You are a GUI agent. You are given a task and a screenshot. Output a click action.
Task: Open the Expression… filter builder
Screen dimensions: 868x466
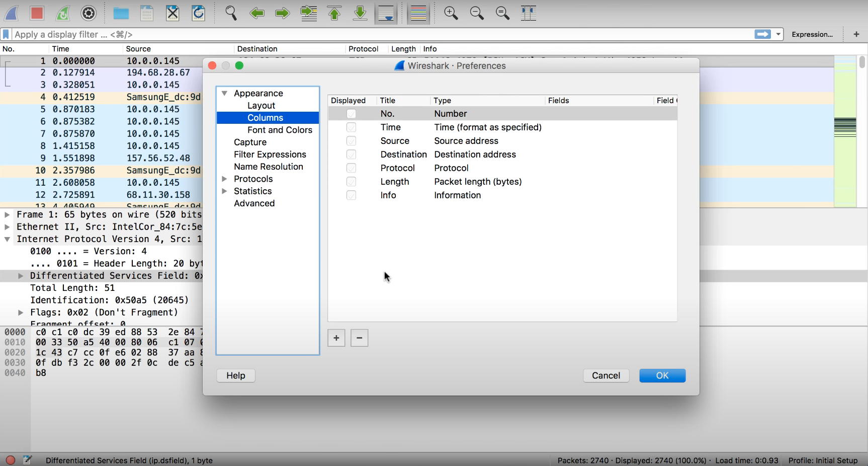(x=812, y=34)
